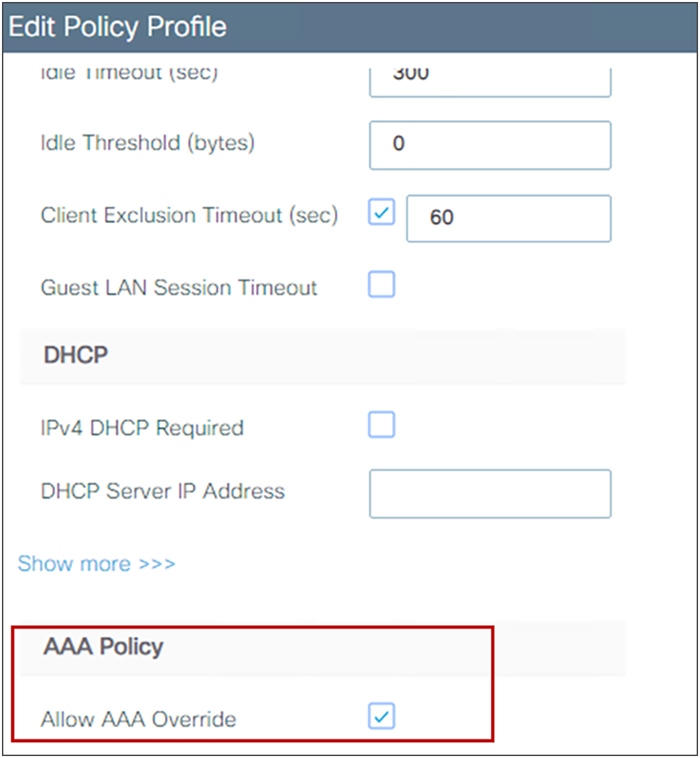Focus the Idle Threshold (bytes) field

491,145
